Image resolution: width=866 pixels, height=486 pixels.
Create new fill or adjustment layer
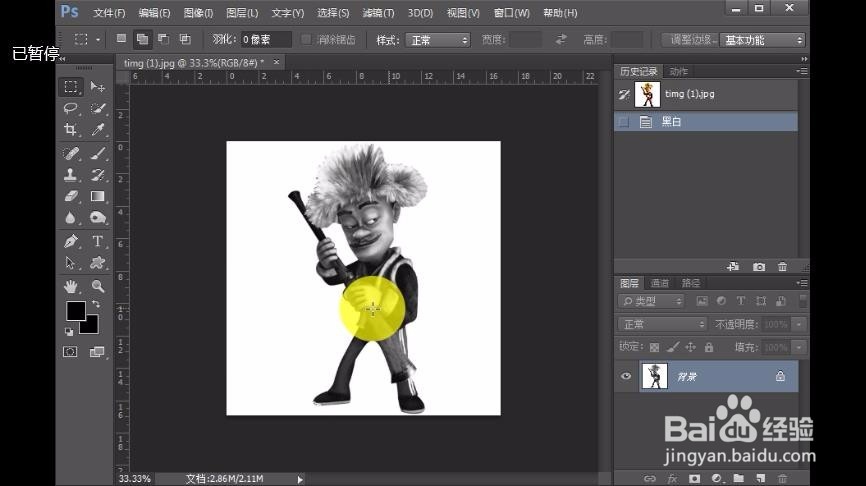(716, 478)
